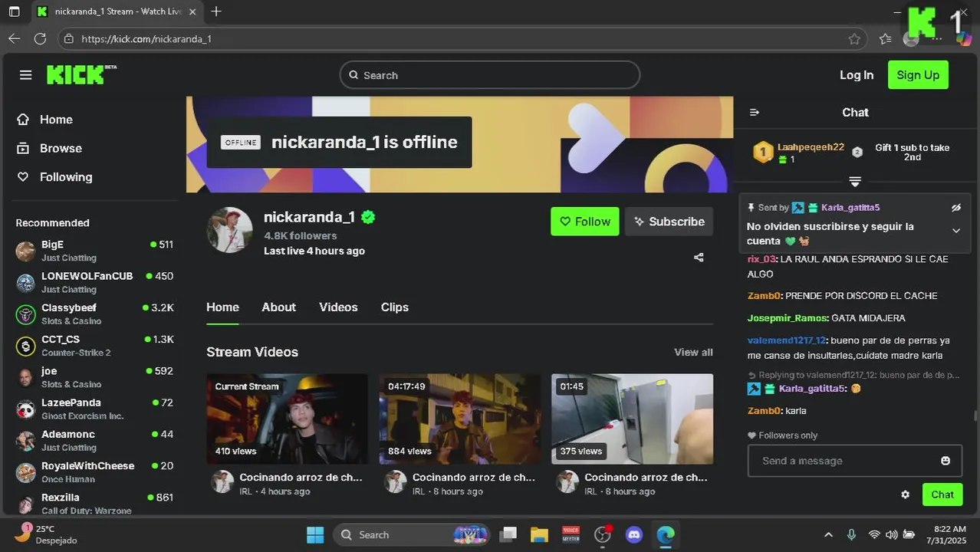This screenshot has width=980, height=552.
Task: Click rix_03 chat username
Action: point(761,259)
